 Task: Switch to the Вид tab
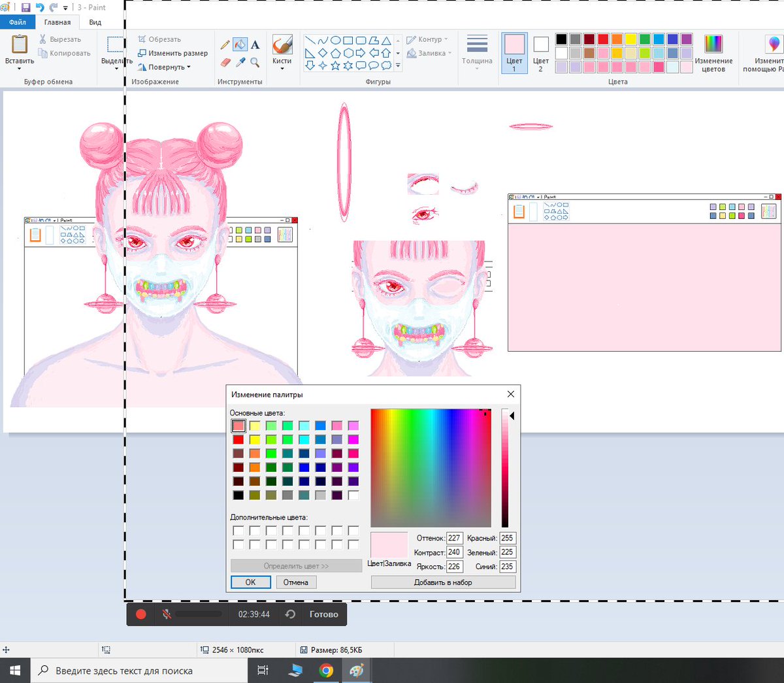(x=95, y=22)
